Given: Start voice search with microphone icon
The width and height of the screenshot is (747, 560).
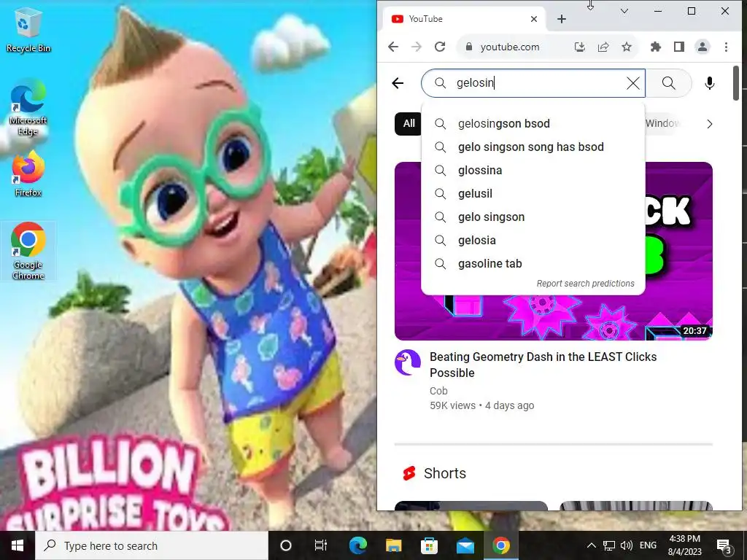Looking at the screenshot, I should coord(709,83).
